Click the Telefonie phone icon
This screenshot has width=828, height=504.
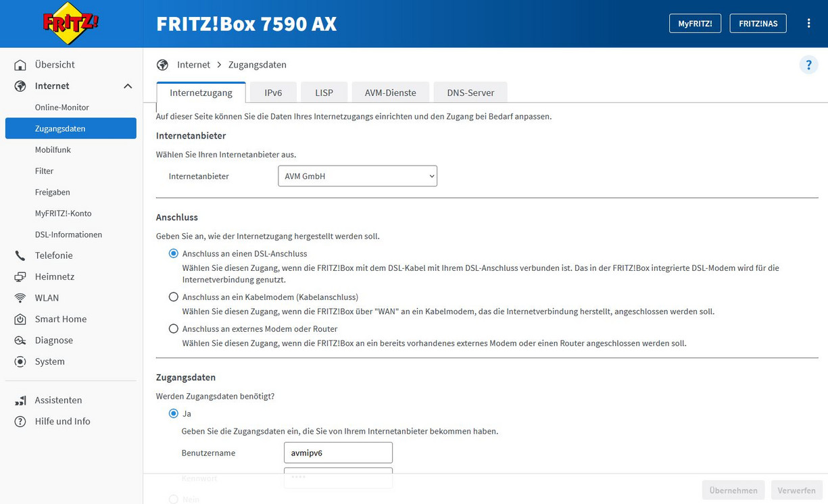[x=20, y=255]
